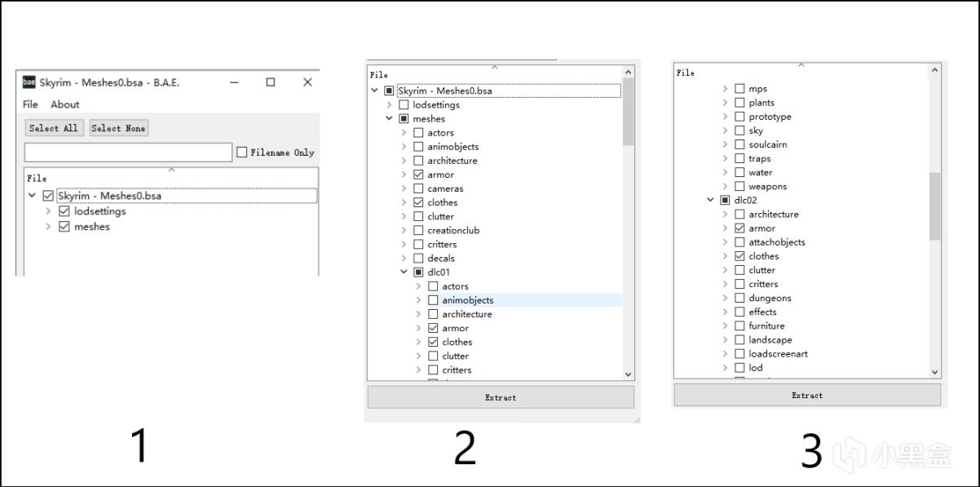Open the About menu
Image resolution: width=980 pixels, height=487 pixels.
click(x=65, y=104)
